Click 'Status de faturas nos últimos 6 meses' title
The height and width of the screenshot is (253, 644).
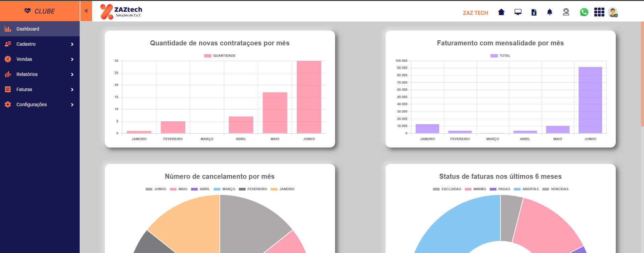pos(500,176)
